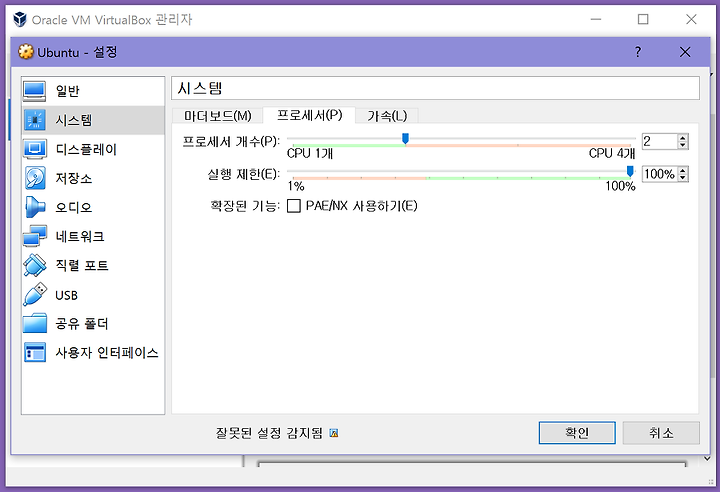Select the 사용자 인터페이스 label in sidebar
Image resolution: width=720 pixels, height=492 pixels.
pos(107,352)
